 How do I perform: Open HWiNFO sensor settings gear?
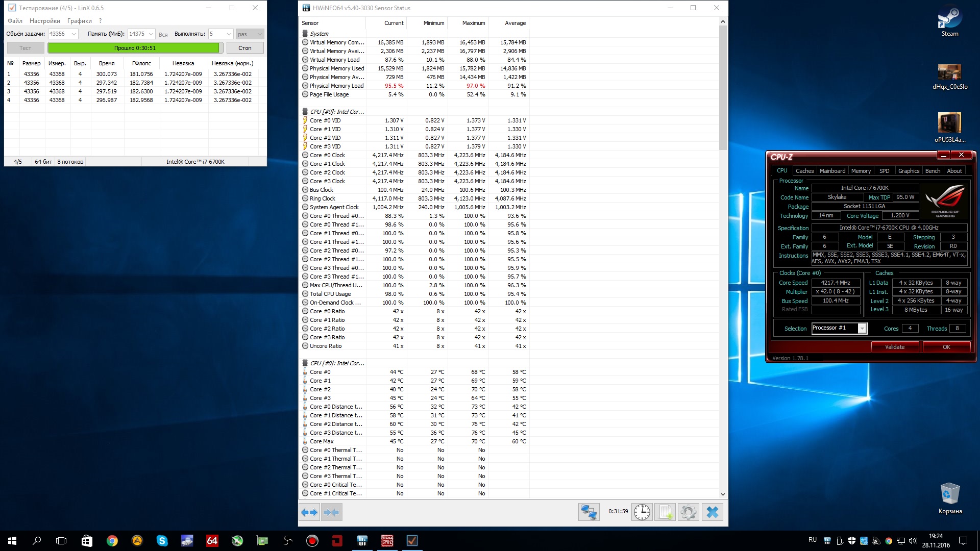tap(688, 512)
